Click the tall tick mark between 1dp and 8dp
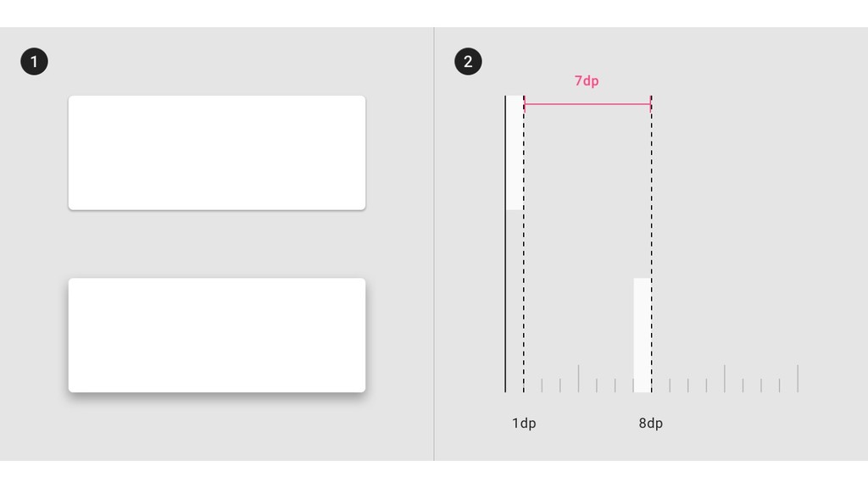 pyautogui.click(x=578, y=379)
